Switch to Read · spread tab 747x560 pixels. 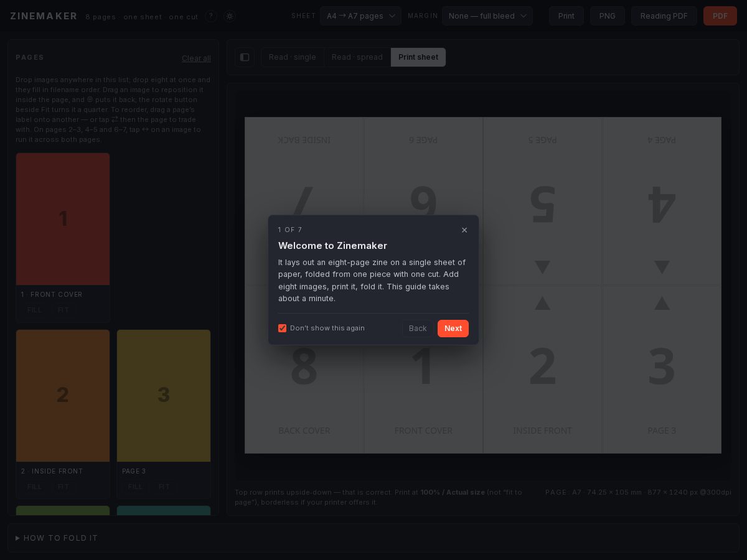[357, 57]
